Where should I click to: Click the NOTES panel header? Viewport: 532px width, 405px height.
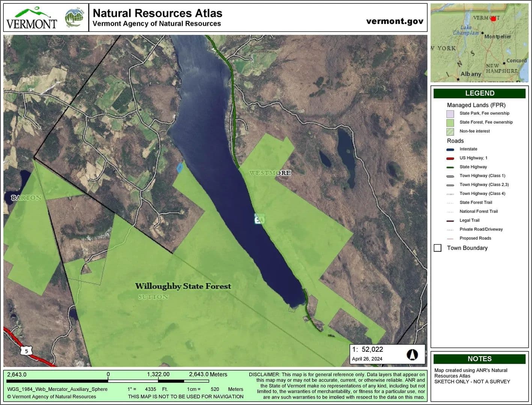point(479,359)
